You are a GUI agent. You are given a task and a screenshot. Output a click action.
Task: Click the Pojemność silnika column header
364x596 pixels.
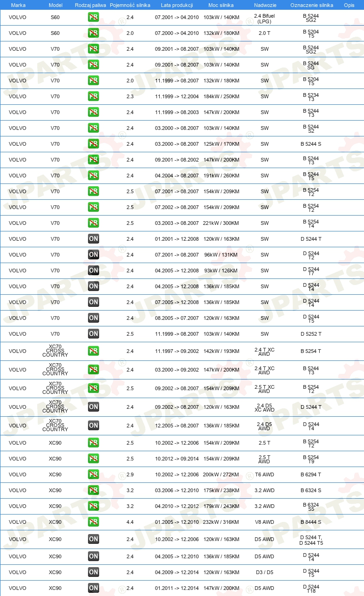click(130, 5)
